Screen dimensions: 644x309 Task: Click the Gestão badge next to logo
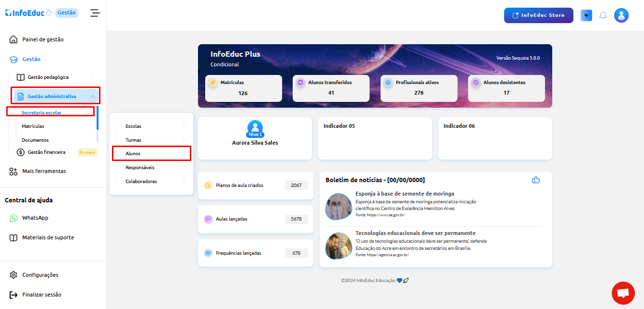[67, 13]
